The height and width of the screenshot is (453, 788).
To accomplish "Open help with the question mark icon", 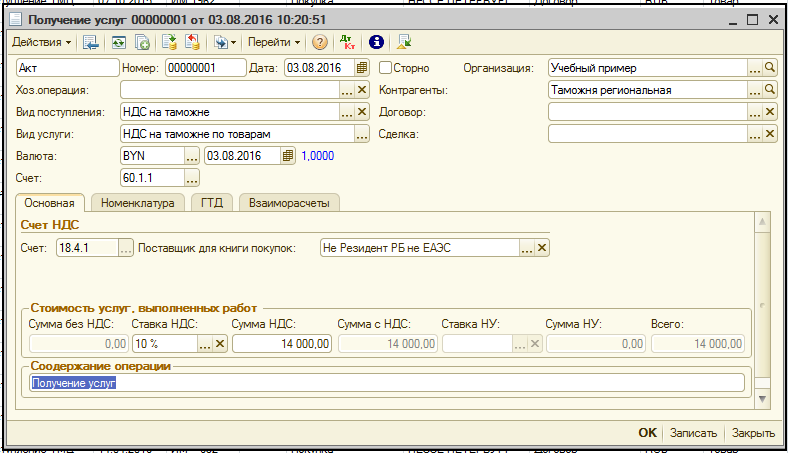I will [320, 42].
